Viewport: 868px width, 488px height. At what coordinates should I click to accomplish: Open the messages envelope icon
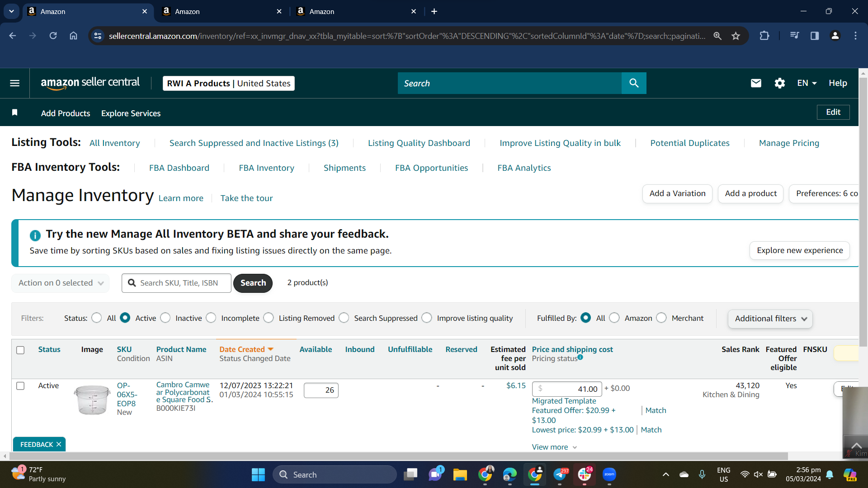(756, 83)
